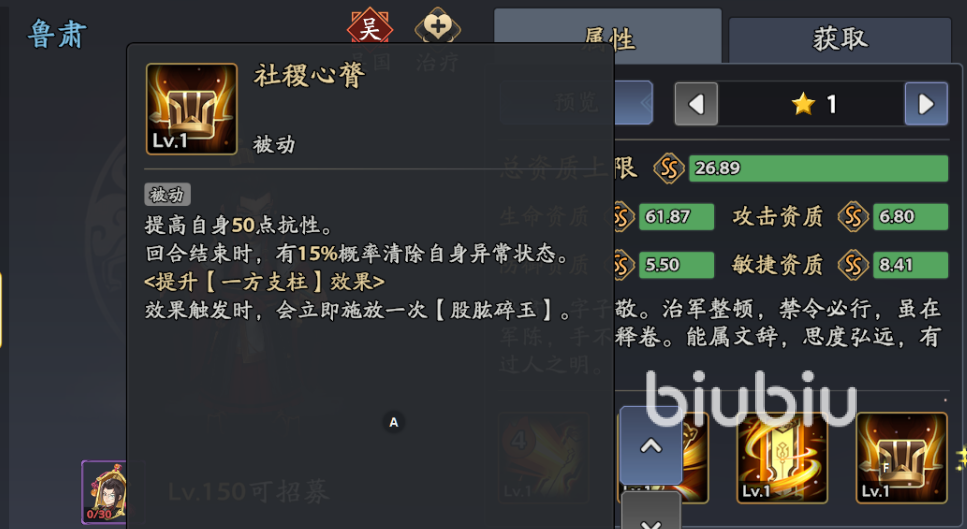Screen dimensions: 967x529
Task: Increase star level with right arrow
Action: click(x=926, y=104)
